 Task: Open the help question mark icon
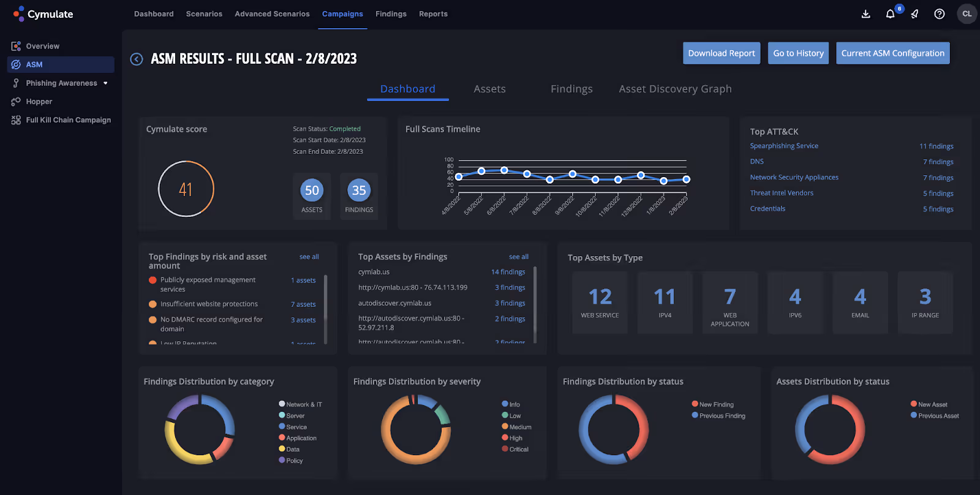(939, 13)
